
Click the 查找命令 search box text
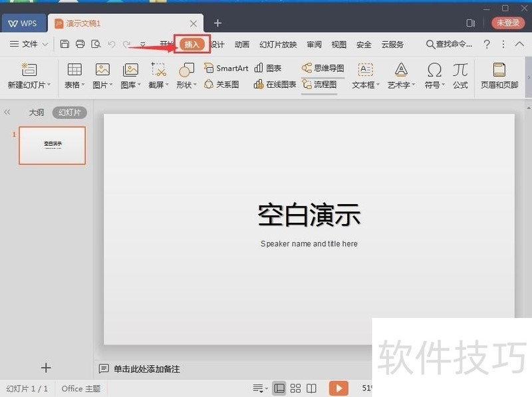coord(454,44)
